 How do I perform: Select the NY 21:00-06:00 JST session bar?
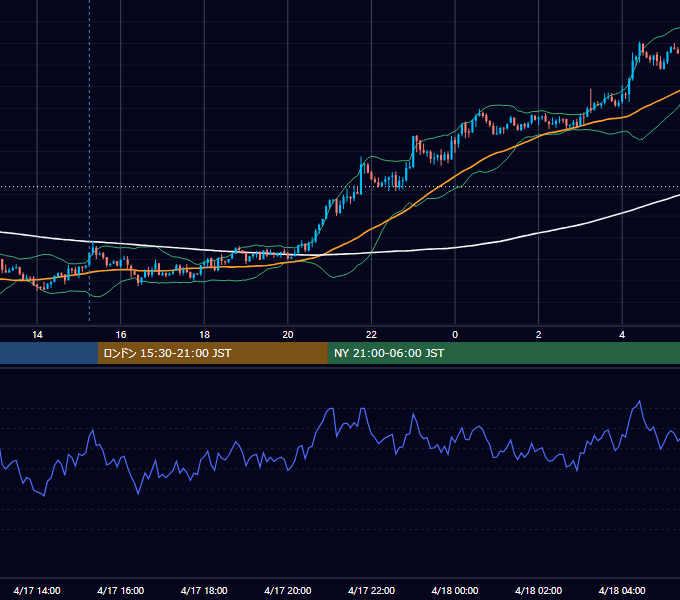tap(503, 353)
